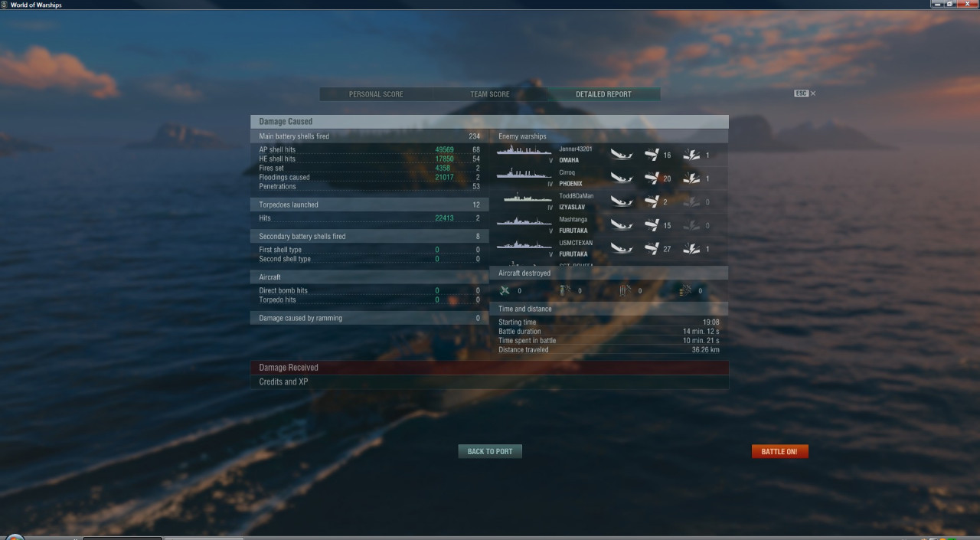Close the report with the ESC X button
This screenshot has height=540, width=980.
(x=805, y=93)
